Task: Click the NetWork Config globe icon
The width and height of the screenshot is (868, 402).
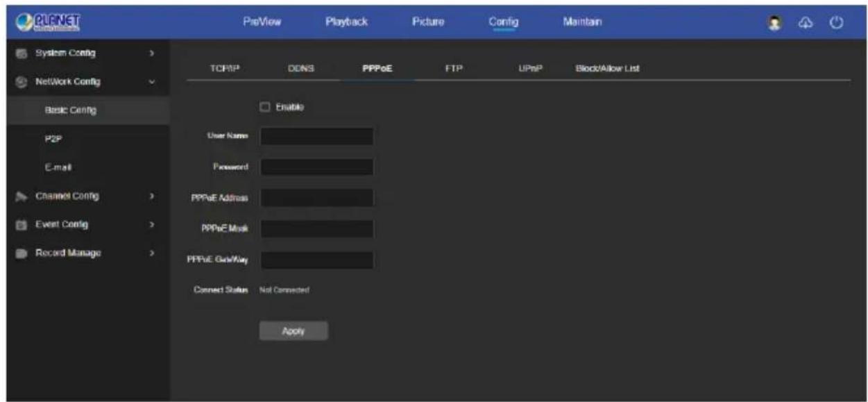Action: (19, 83)
